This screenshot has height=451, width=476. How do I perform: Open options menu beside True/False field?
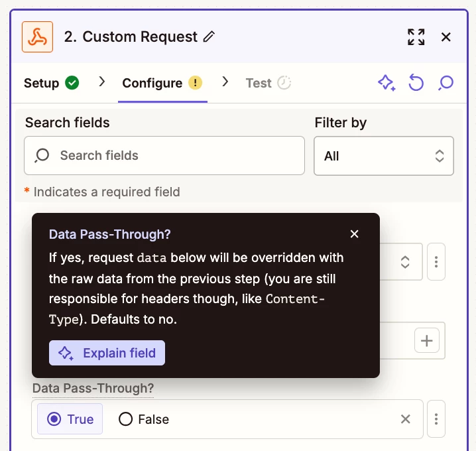click(436, 419)
